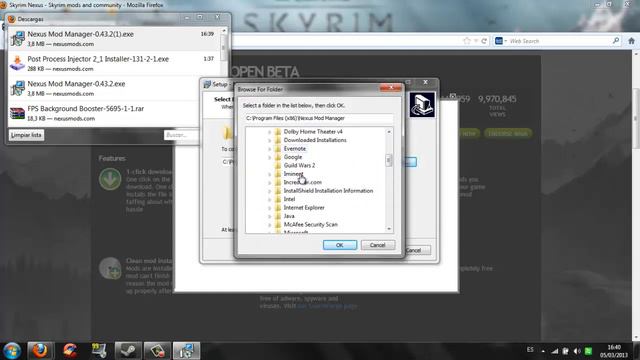Click the Descargas list scroll up arrow

[x=224, y=31]
